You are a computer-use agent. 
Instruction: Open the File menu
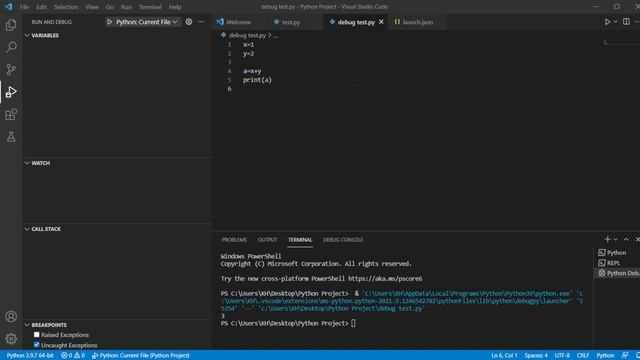[x=24, y=7]
